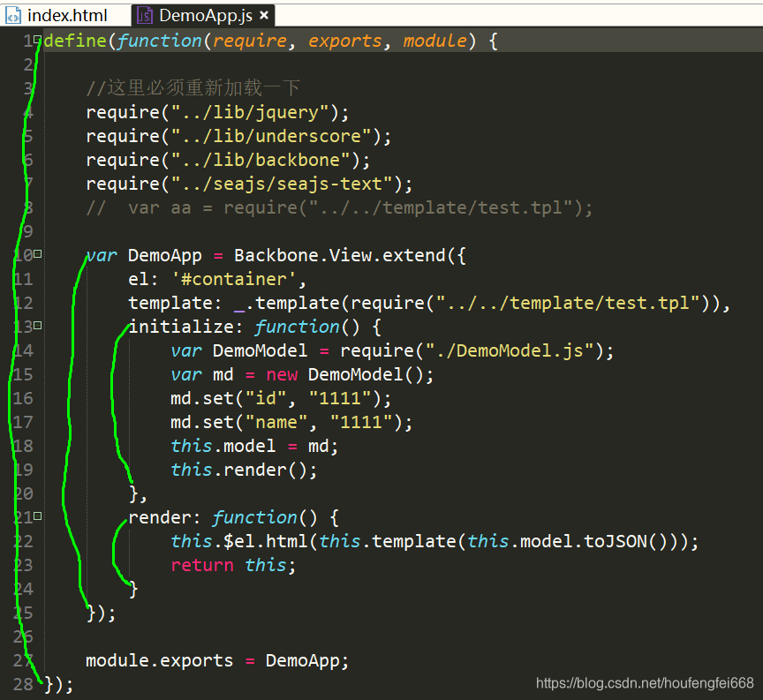Click line number 16 in the gutter
Screen dimensions: 763x700
coord(23,398)
